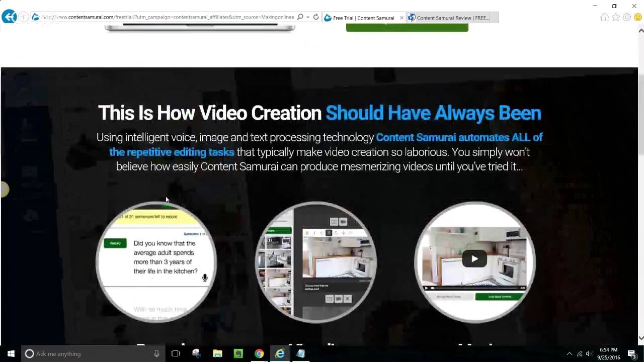Show hidden system tray icons chevron

(x=569, y=354)
